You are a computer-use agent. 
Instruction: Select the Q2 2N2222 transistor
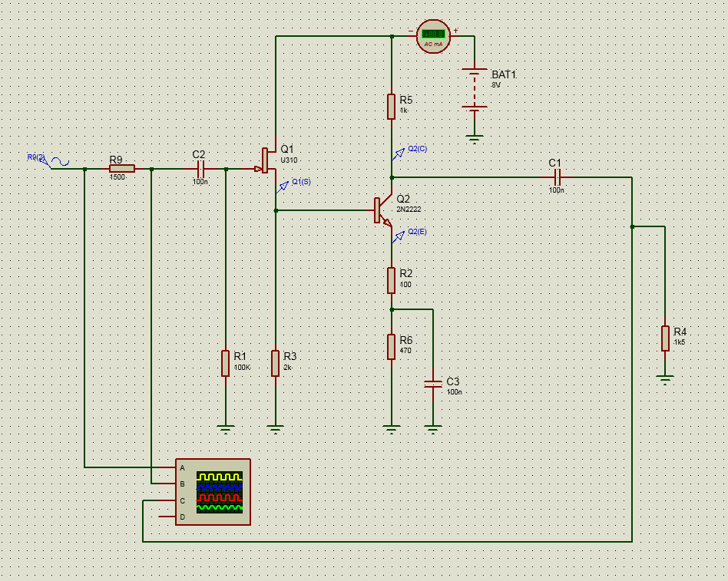point(383,210)
